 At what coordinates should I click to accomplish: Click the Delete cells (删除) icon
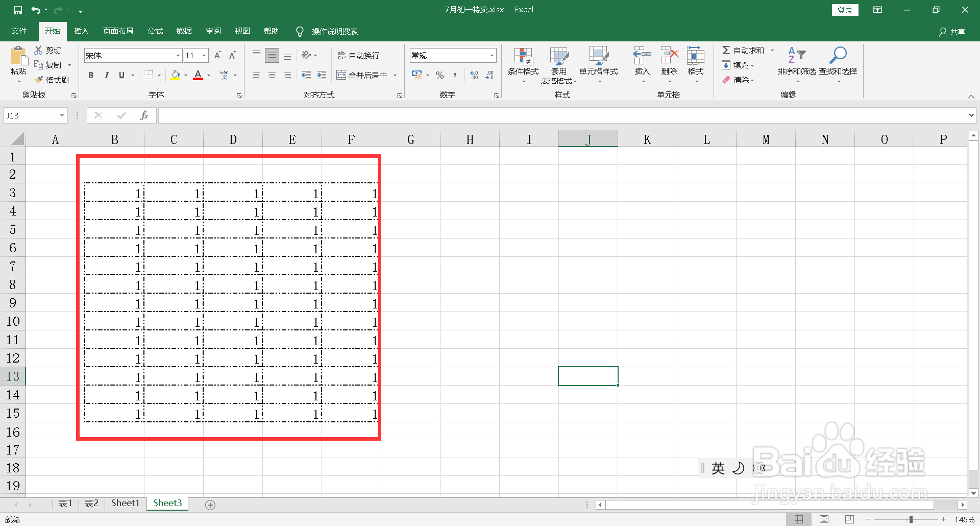click(669, 55)
